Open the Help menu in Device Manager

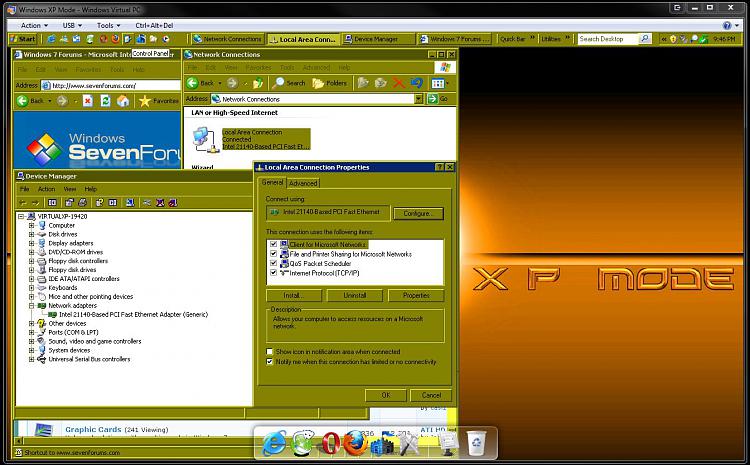click(x=91, y=189)
